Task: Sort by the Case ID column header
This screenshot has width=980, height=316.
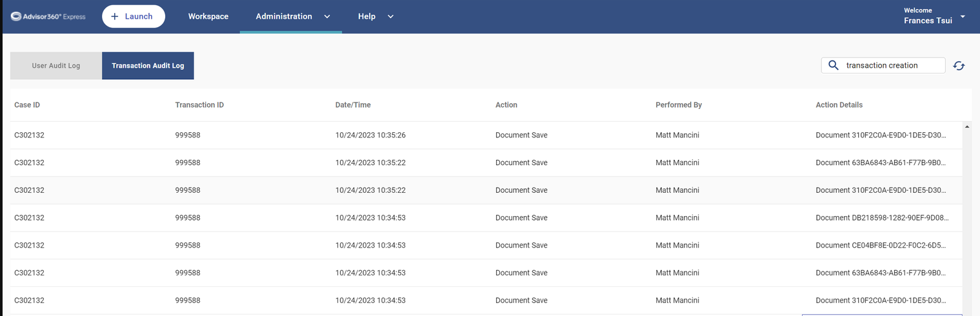Action: point(27,104)
